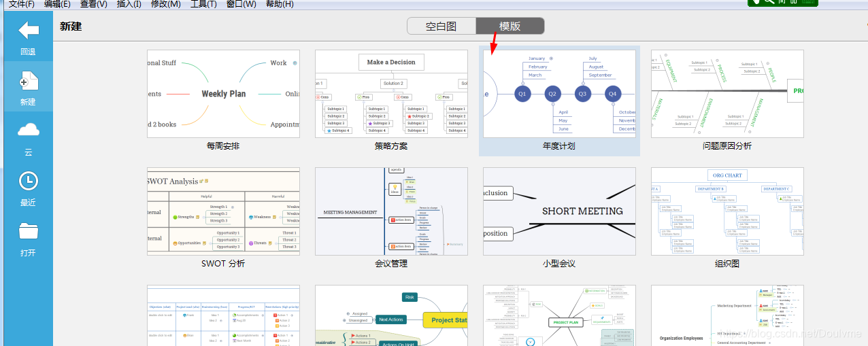
Task: Click the 每周安排 template label
Action: coord(223,146)
